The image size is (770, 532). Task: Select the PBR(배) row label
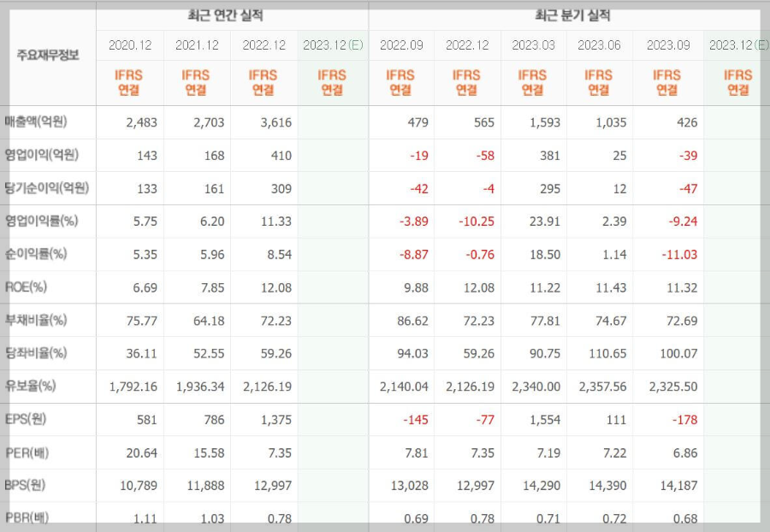pyautogui.click(x=27, y=517)
